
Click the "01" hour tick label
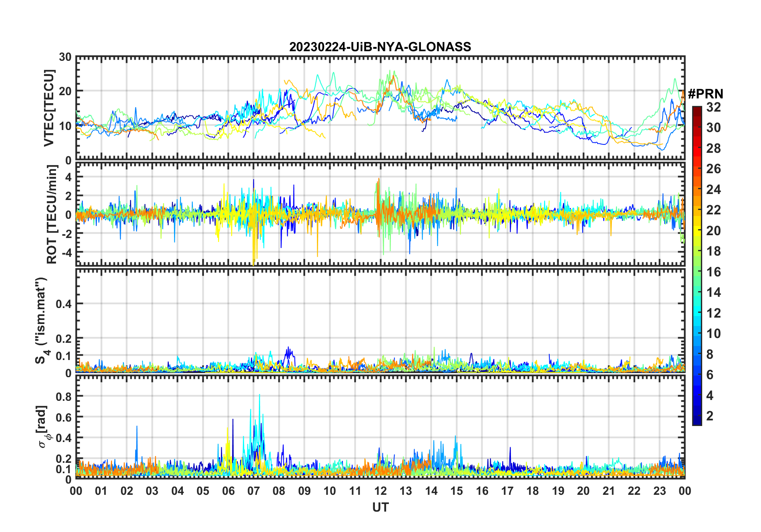(x=101, y=491)
